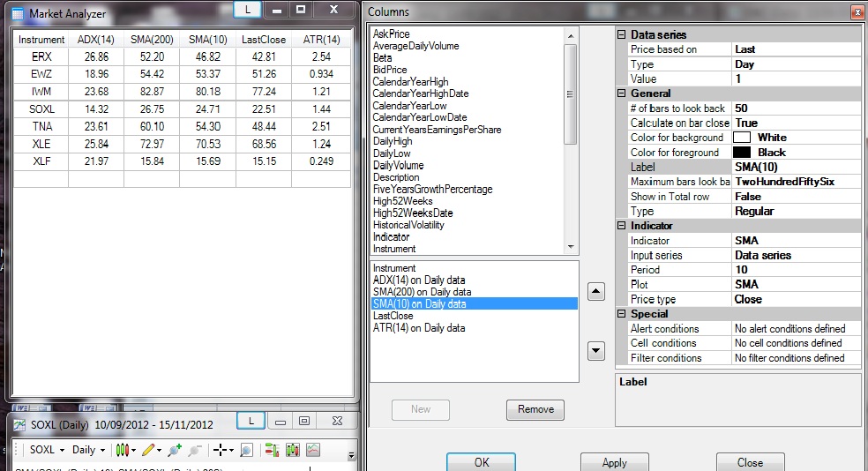Click the zoom frame icon

(246, 450)
